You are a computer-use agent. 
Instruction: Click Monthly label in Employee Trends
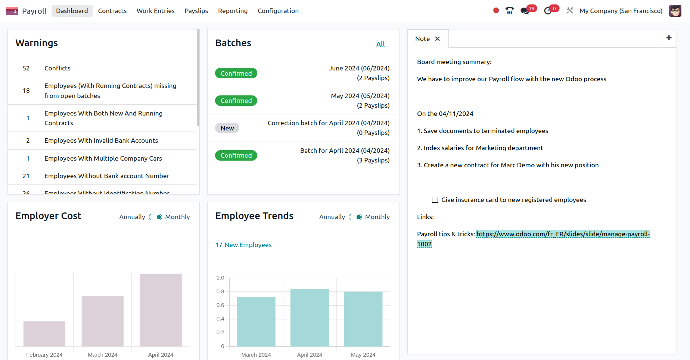point(377,217)
